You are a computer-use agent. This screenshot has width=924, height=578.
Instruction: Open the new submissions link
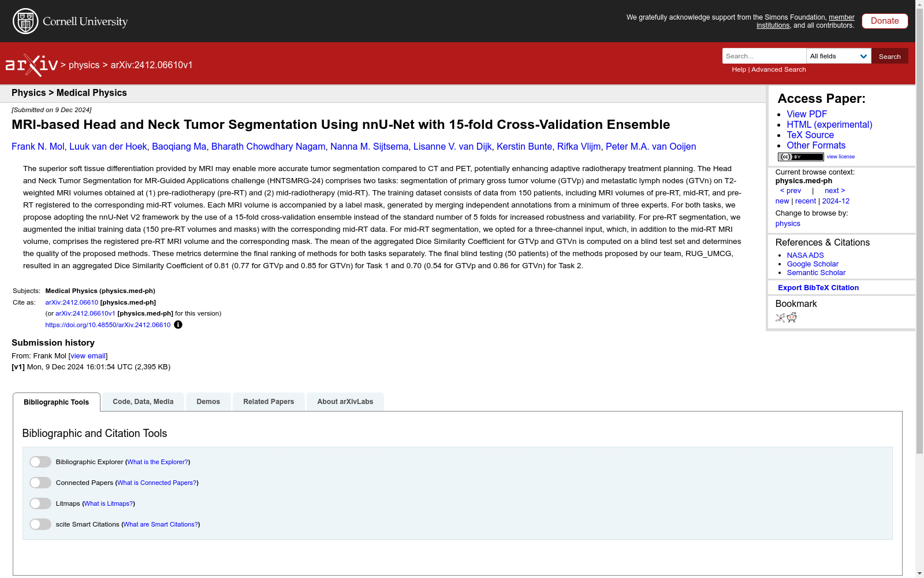coord(782,201)
